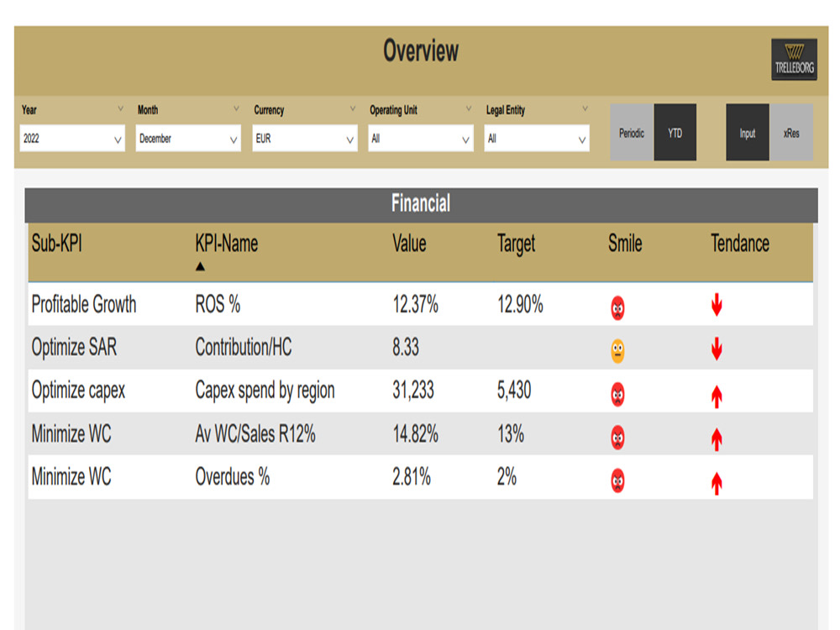Open the Currency dropdown

304,139
